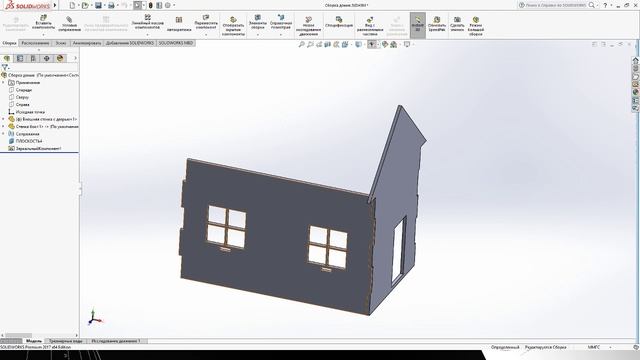Expand the Примечания folder

pos(3,82)
